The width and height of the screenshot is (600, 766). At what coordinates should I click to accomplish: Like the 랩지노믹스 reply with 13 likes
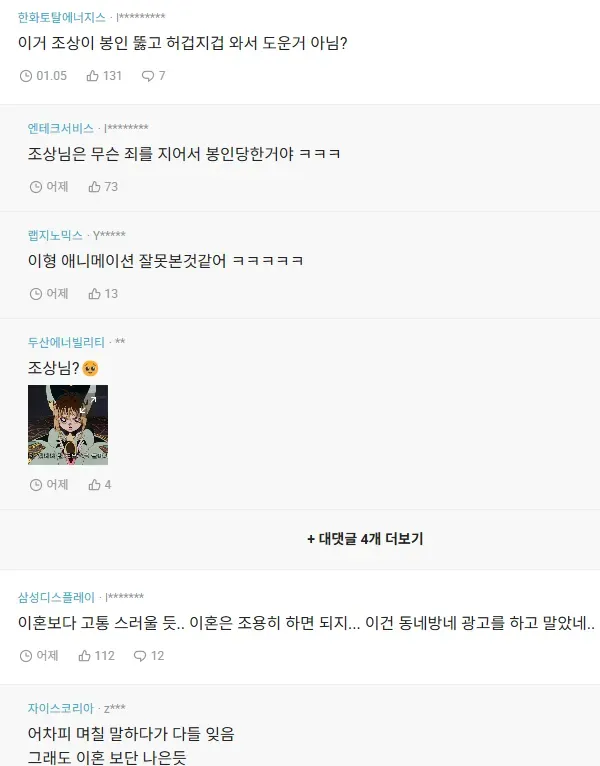pyautogui.click(x=103, y=294)
